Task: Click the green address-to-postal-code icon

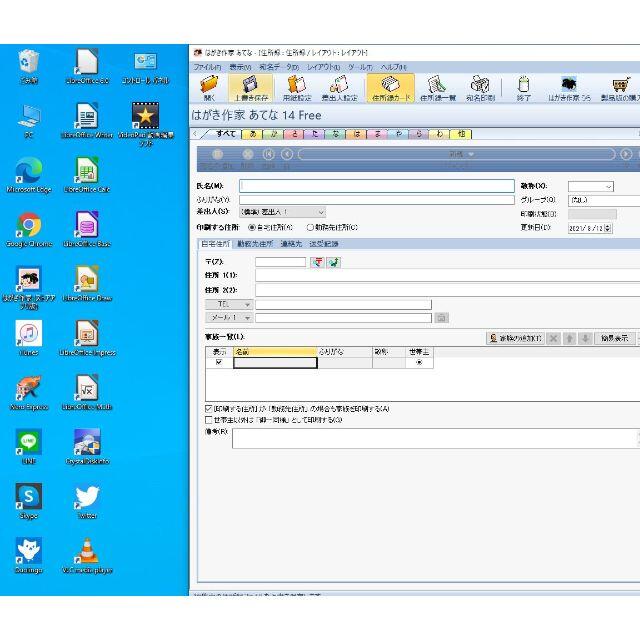Action: point(334,262)
